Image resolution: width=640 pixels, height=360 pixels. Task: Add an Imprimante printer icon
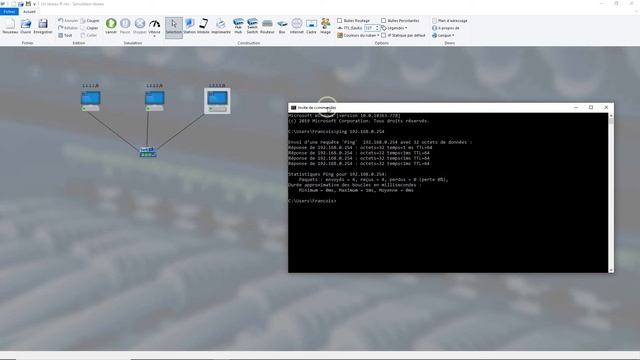coord(221,26)
